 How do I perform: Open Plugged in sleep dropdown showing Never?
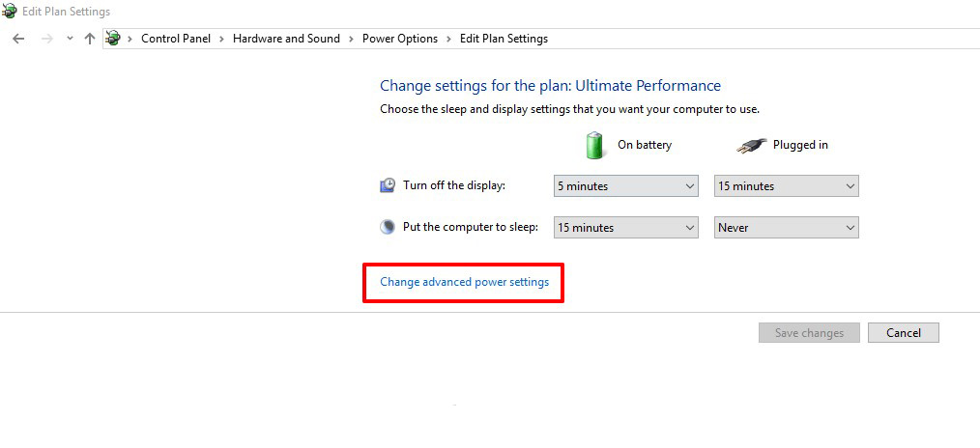(x=787, y=228)
